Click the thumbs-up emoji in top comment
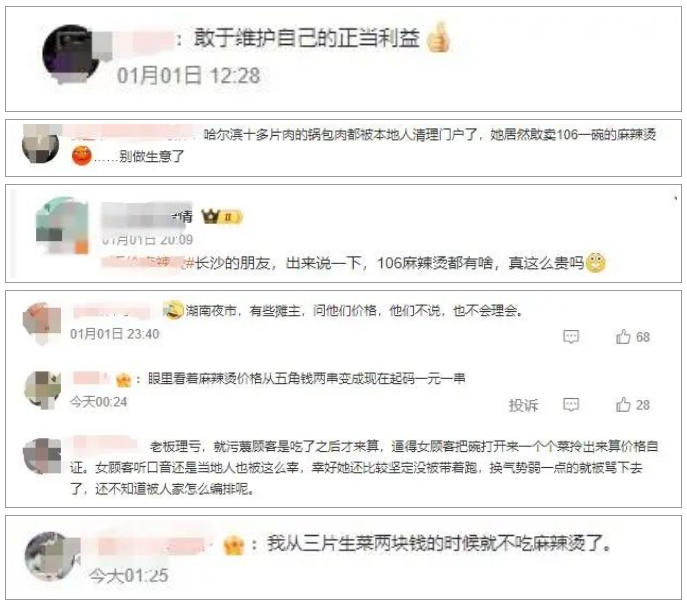Image resolution: width=687 pixels, height=604 pixels. tap(439, 38)
